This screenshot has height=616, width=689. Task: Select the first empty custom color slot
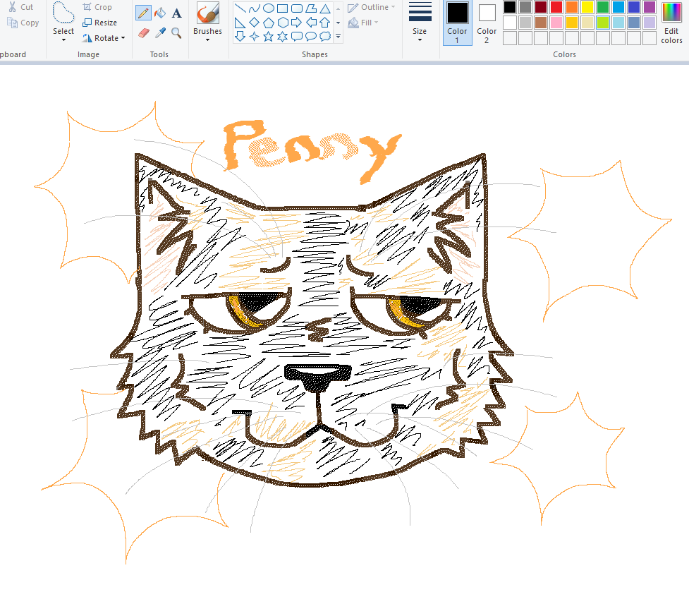(x=510, y=38)
